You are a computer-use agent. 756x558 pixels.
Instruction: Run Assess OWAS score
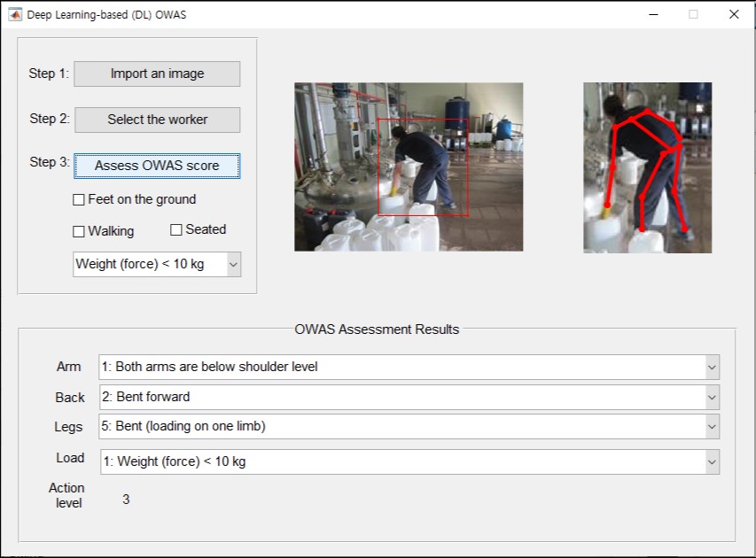157,166
